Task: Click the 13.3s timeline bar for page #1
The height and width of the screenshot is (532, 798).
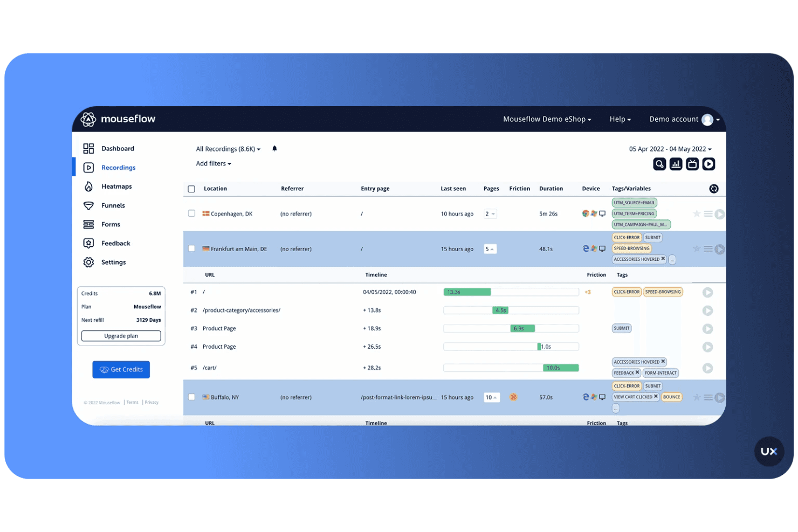Action: coord(467,292)
